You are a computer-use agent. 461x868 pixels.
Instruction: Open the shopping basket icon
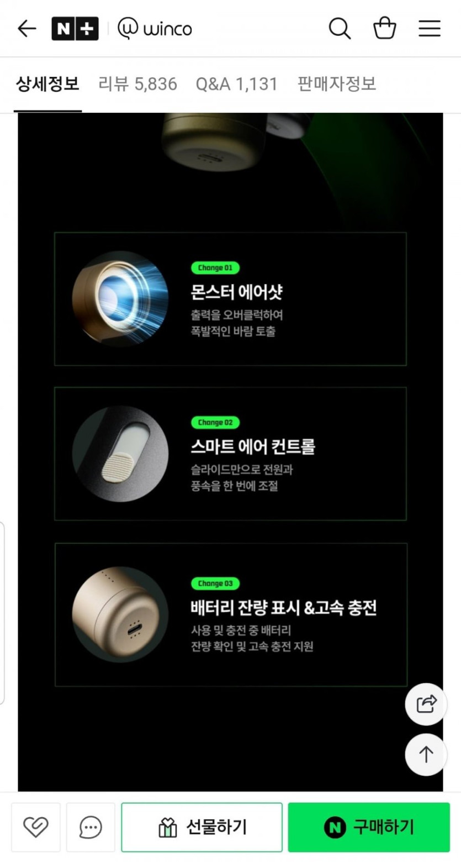385,28
